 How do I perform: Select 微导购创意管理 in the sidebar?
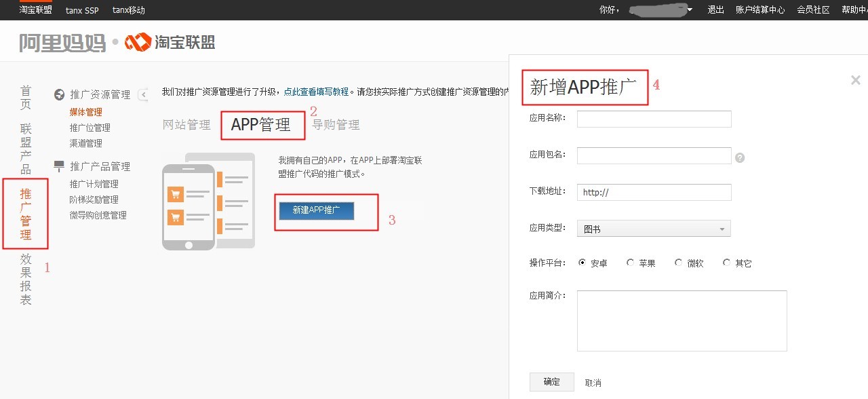pyautogui.click(x=98, y=215)
